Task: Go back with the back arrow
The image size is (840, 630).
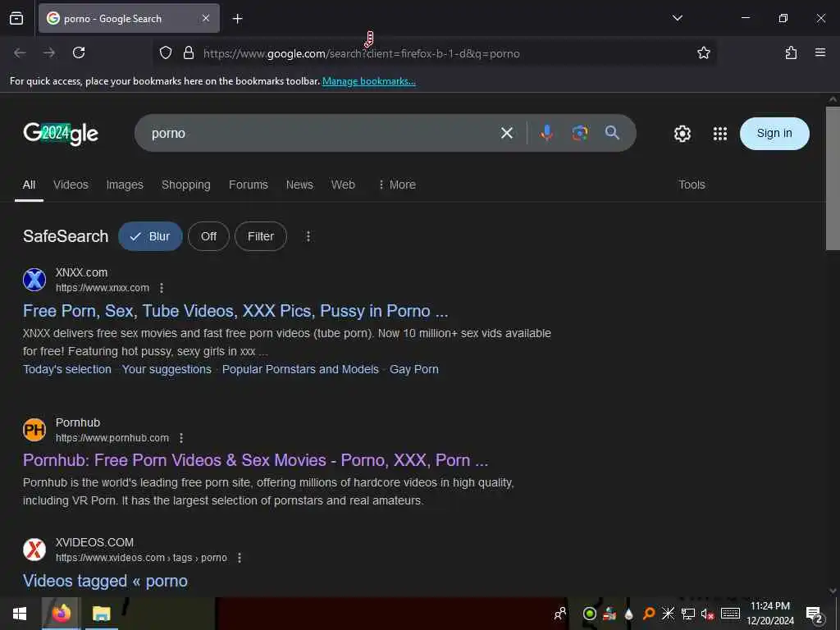Action: click(20, 52)
